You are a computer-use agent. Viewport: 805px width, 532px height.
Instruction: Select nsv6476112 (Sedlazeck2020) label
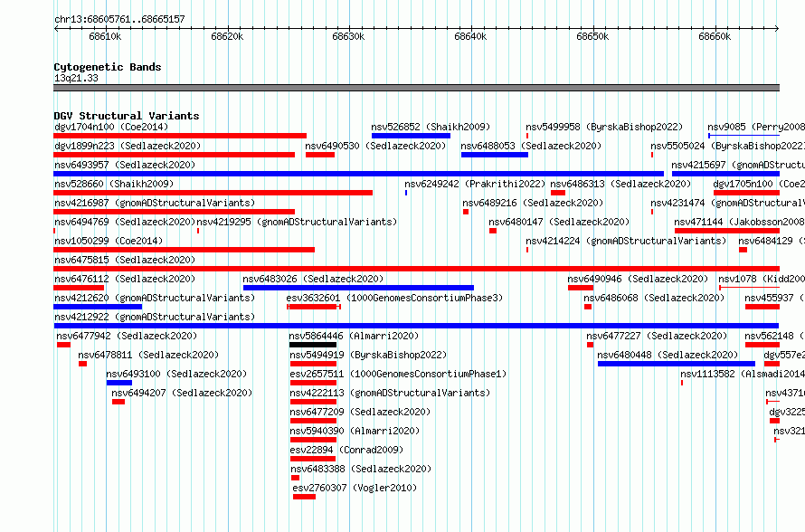coord(125,279)
